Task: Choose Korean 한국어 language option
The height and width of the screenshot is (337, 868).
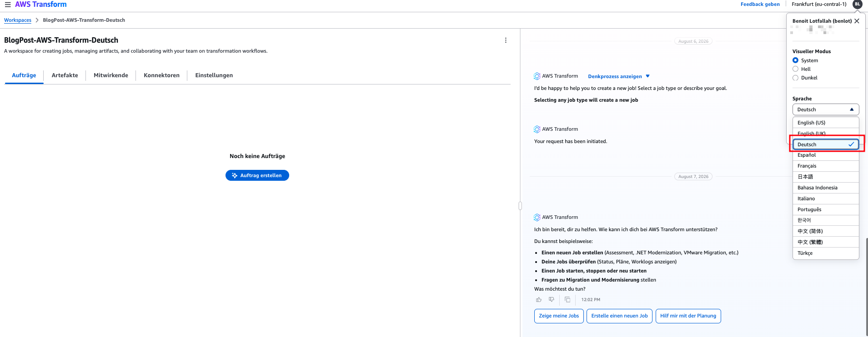Action: [x=826, y=220]
